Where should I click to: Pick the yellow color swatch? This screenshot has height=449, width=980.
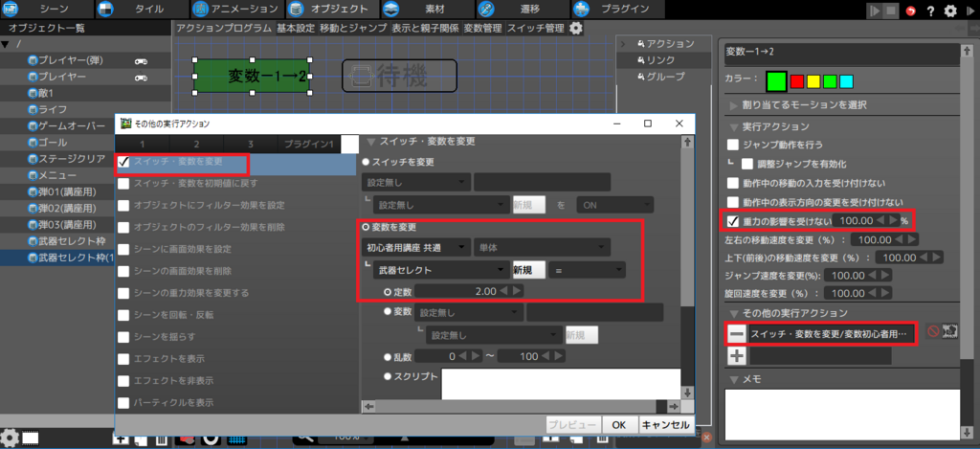click(x=813, y=82)
